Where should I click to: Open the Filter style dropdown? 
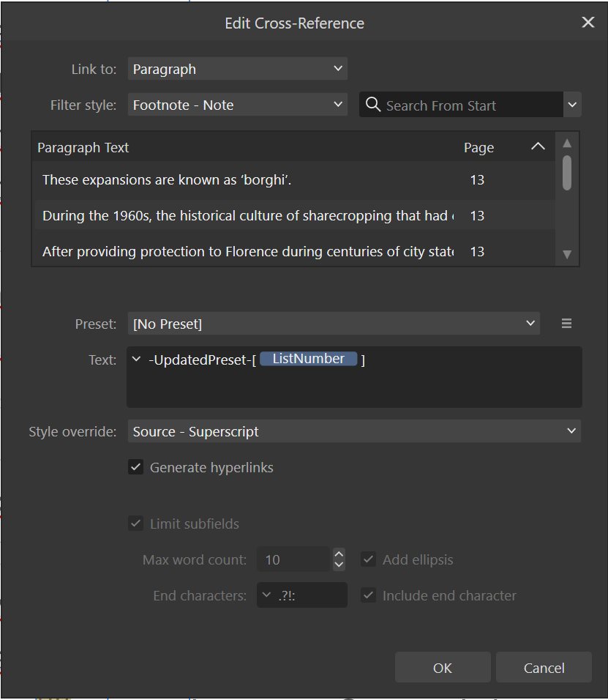(x=237, y=105)
